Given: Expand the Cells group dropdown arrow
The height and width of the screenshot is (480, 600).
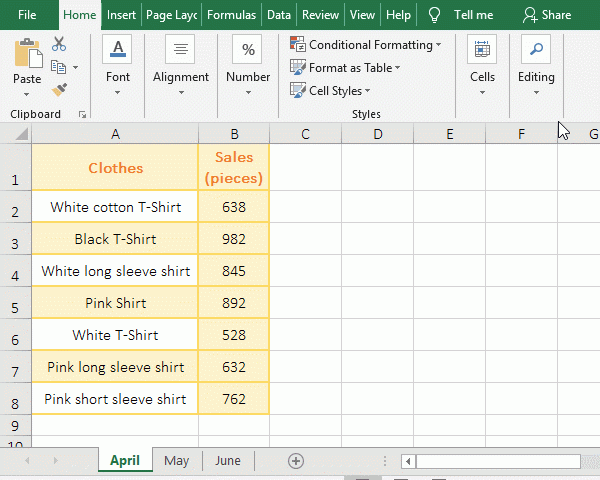Looking at the screenshot, I should point(482,93).
